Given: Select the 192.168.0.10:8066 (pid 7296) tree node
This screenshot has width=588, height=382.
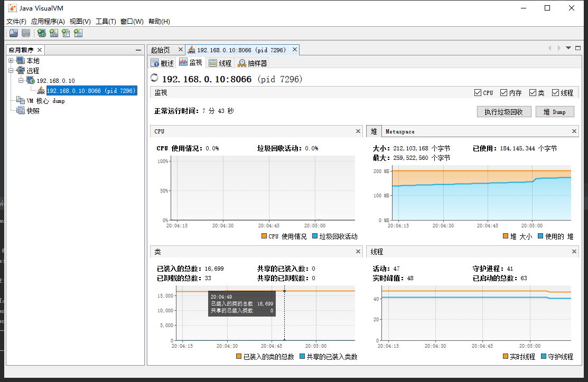Looking at the screenshot, I should 91,90.
